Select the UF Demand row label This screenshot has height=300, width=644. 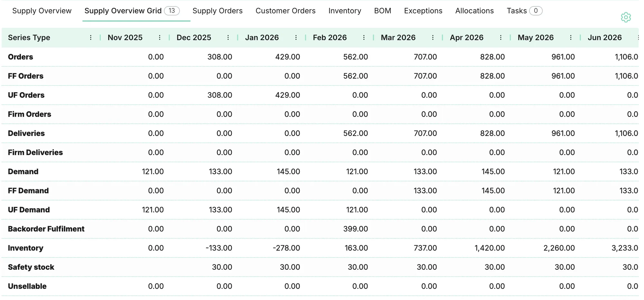coord(29,210)
